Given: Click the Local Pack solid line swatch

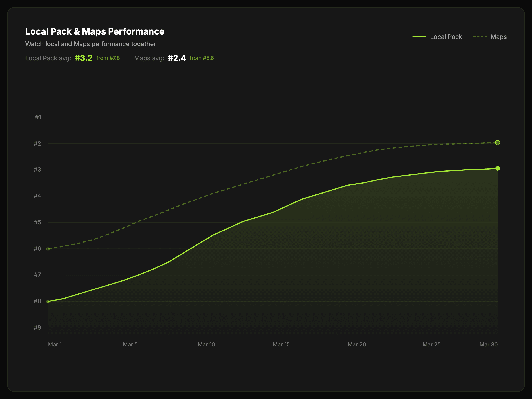Looking at the screenshot, I should coord(419,37).
